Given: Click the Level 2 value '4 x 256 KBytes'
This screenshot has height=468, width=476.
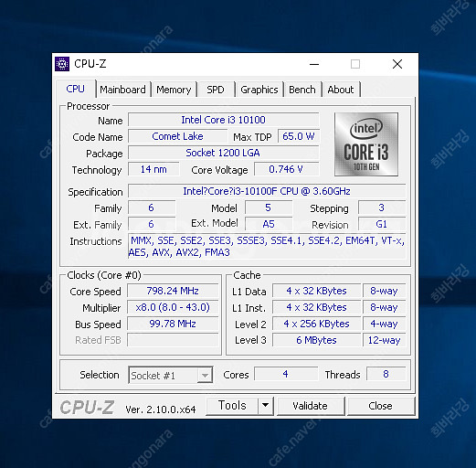Looking at the screenshot, I should [317, 324].
